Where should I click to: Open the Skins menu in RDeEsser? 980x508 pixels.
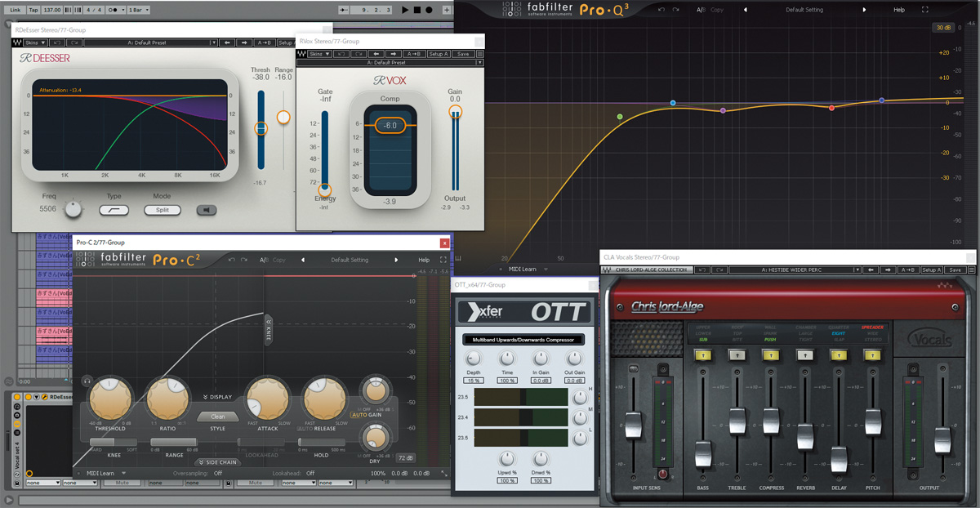pyautogui.click(x=34, y=42)
